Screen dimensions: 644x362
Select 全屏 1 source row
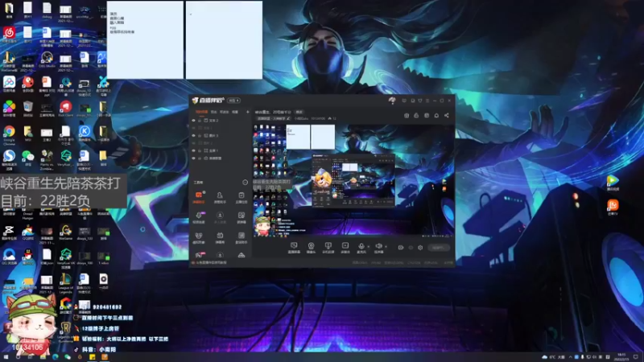pyautogui.click(x=220, y=150)
